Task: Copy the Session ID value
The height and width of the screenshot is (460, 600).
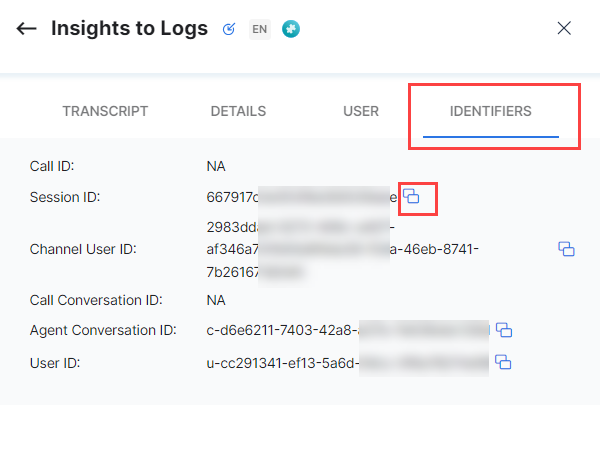Action: click(x=410, y=198)
